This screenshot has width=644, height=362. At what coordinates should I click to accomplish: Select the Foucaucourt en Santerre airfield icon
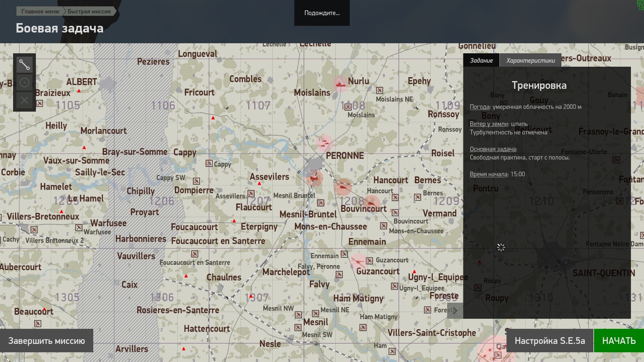click(195, 254)
